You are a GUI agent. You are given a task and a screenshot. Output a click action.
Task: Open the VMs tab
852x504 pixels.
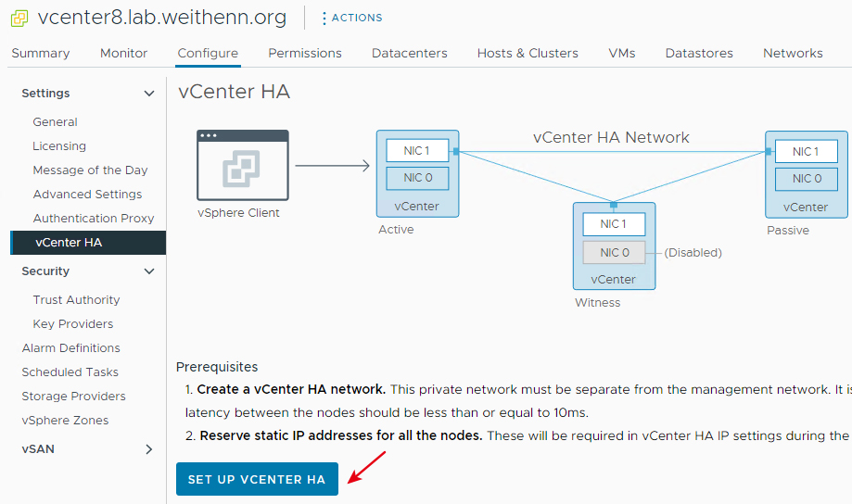tap(621, 53)
